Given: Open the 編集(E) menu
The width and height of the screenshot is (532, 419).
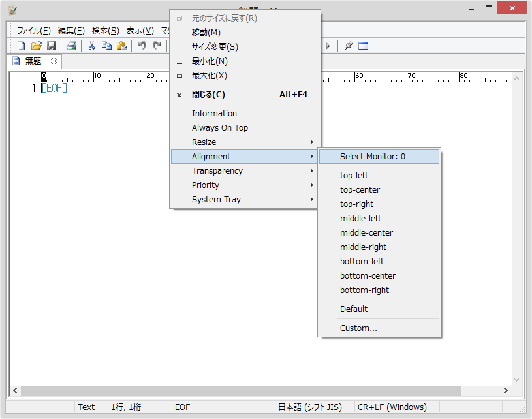Looking at the screenshot, I should click(71, 31).
